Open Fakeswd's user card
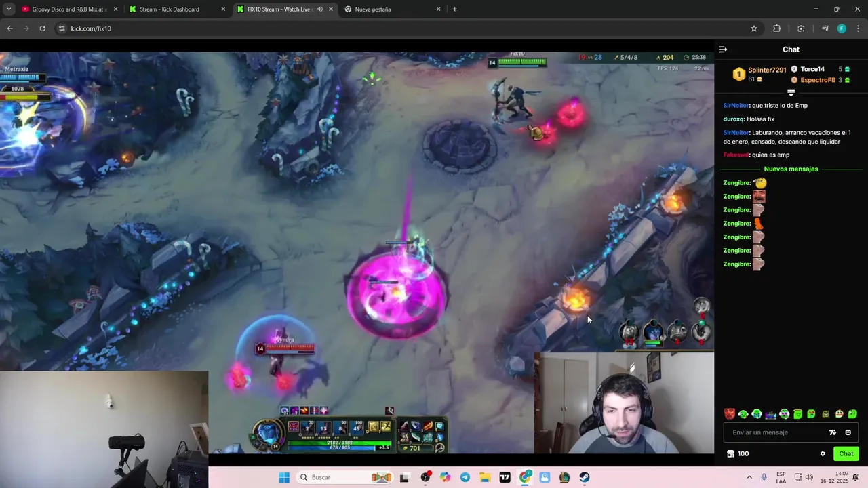 point(736,155)
